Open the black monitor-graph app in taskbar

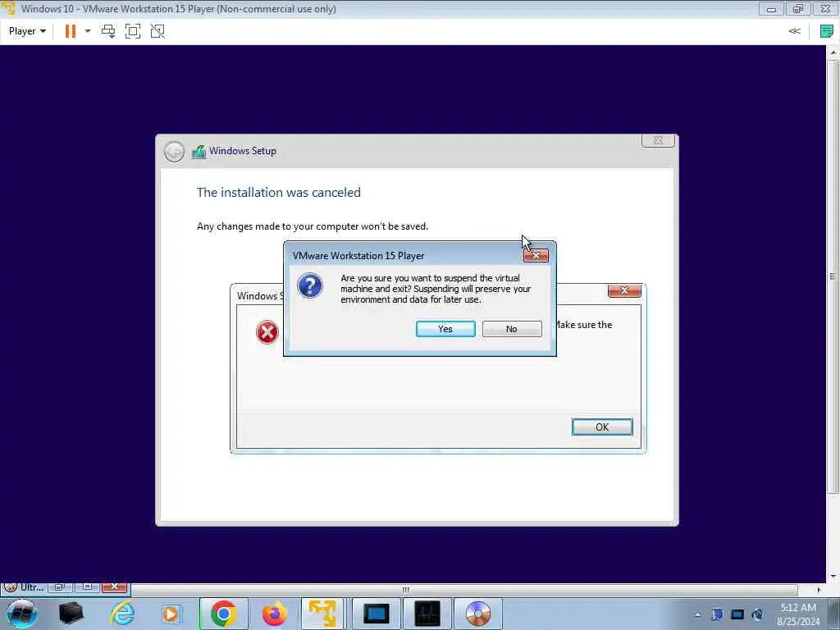(427, 614)
